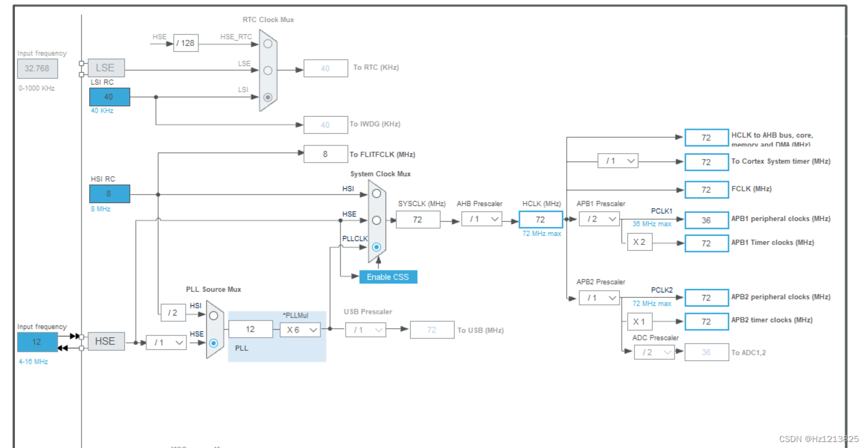This screenshot has width=868, height=448.
Task: Click the Cortex System timer value box
Action: (707, 162)
